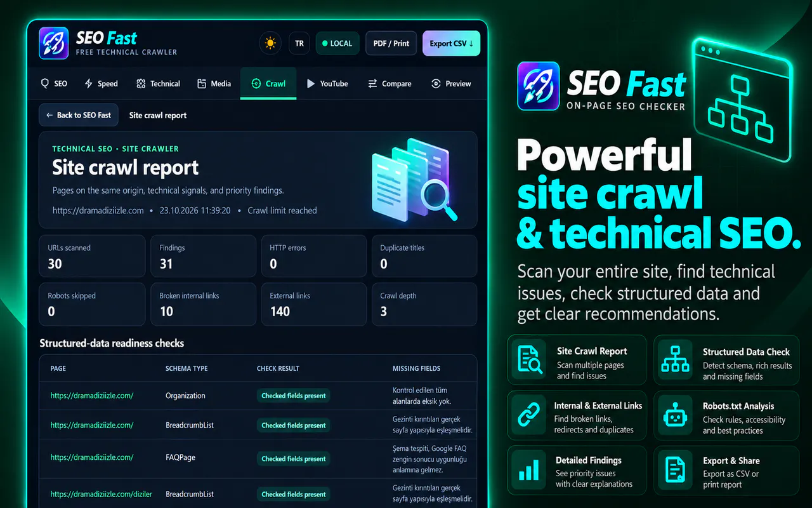Screen dimensions: 812x508
Task: Click the Robots skipped stat card
Action: (x=93, y=304)
